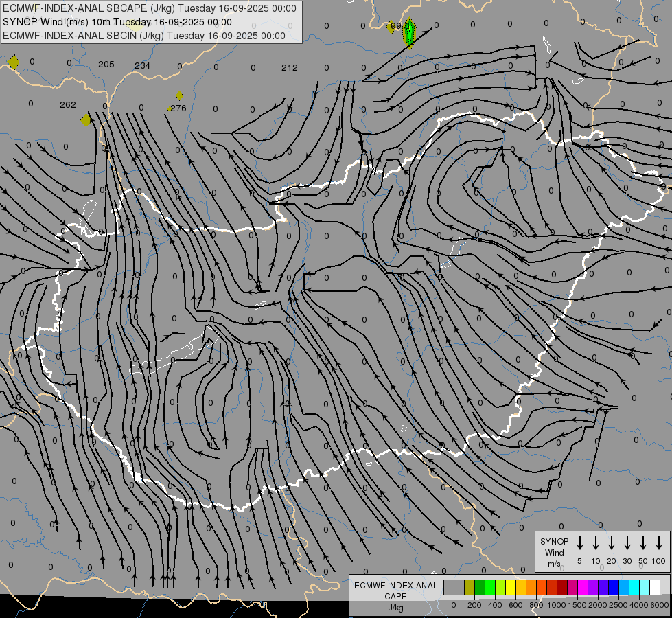This screenshot has width=672, height=618.
Task: Click the 212 value on the map
Action: (290, 68)
